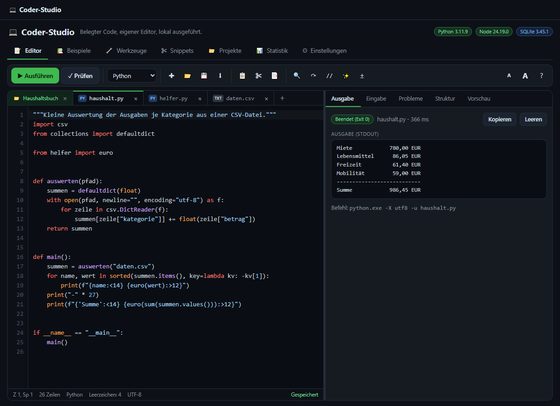Switch to the Eingabe panel tab
Image resolution: width=560 pixels, height=406 pixels.
[376, 99]
